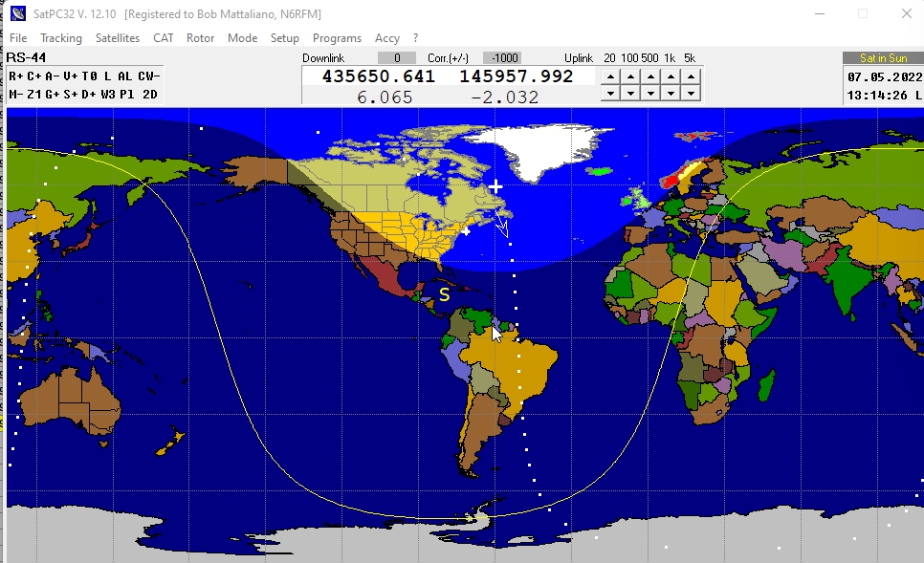Click the Sat in Sun status label

click(883, 57)
